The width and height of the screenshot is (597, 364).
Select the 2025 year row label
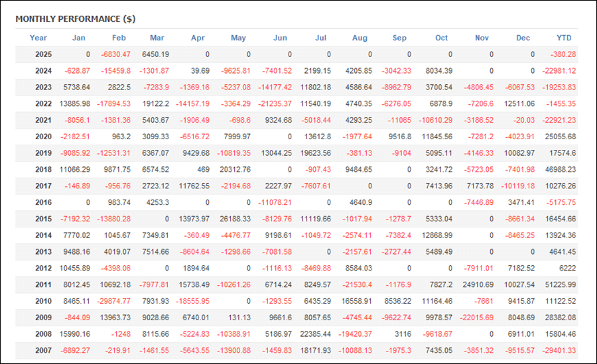[x=43, y=54]
